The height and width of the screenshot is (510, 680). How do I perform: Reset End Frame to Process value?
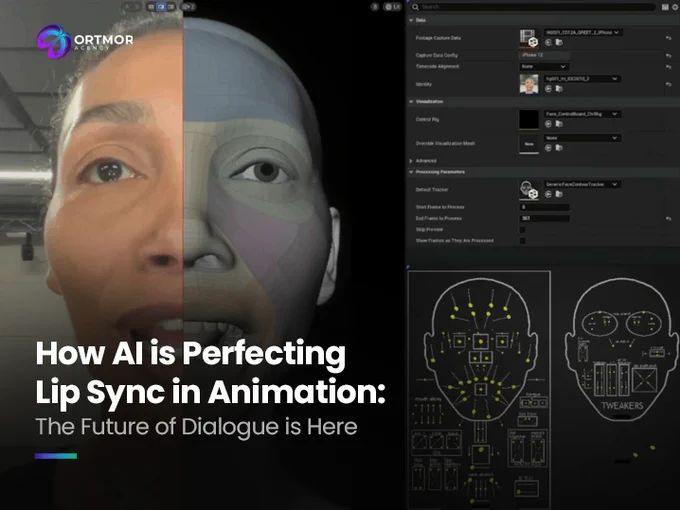coord(668,219)
